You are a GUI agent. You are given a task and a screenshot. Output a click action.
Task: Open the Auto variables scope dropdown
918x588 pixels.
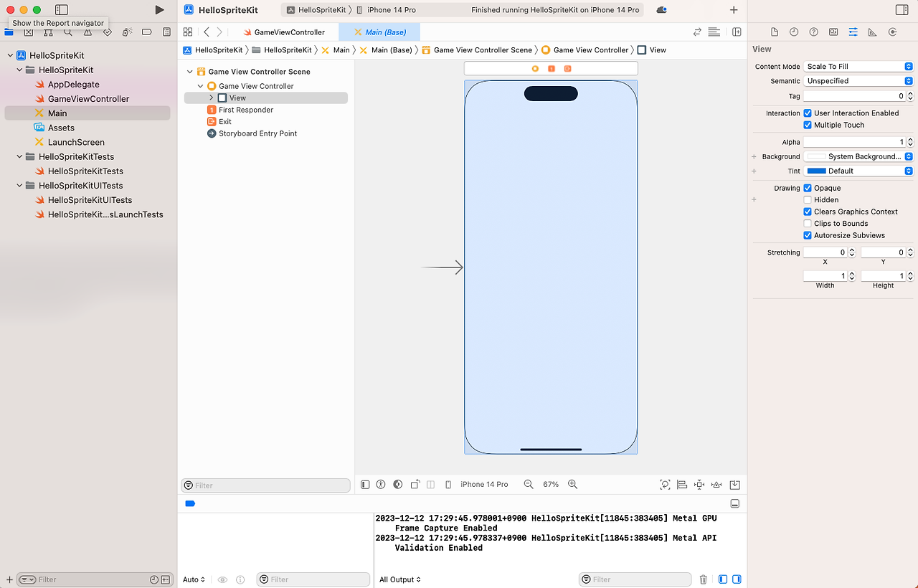click(x=194, y=579)
